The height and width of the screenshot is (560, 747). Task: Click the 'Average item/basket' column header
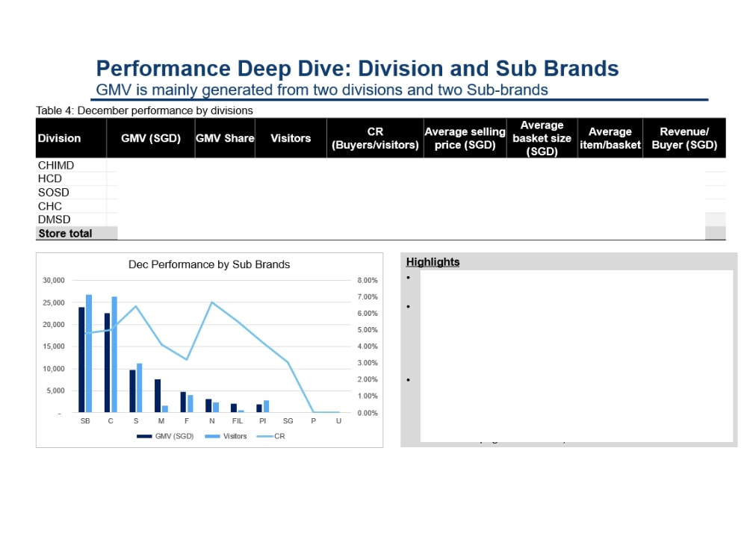[610, 138]
